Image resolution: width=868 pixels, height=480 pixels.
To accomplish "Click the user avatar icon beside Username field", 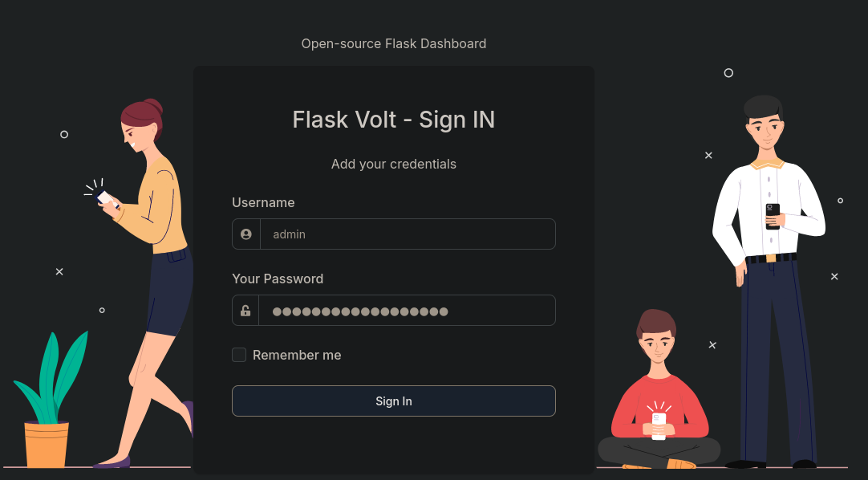I will tap(246, 234).
